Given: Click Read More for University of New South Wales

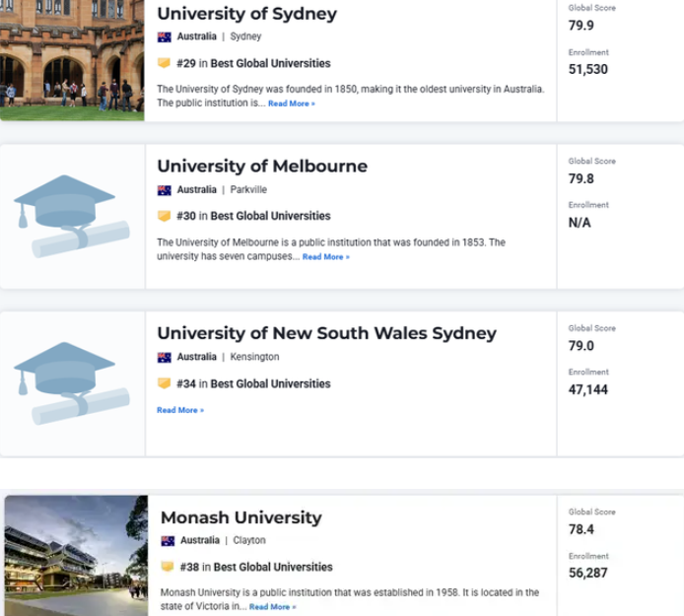Looking at the screenshot, I should pyautogui.click(x=180, y=410).
